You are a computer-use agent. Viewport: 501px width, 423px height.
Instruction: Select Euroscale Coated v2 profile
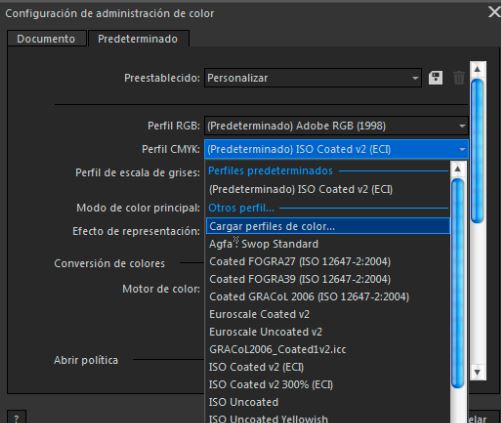(x=328, y=314)
